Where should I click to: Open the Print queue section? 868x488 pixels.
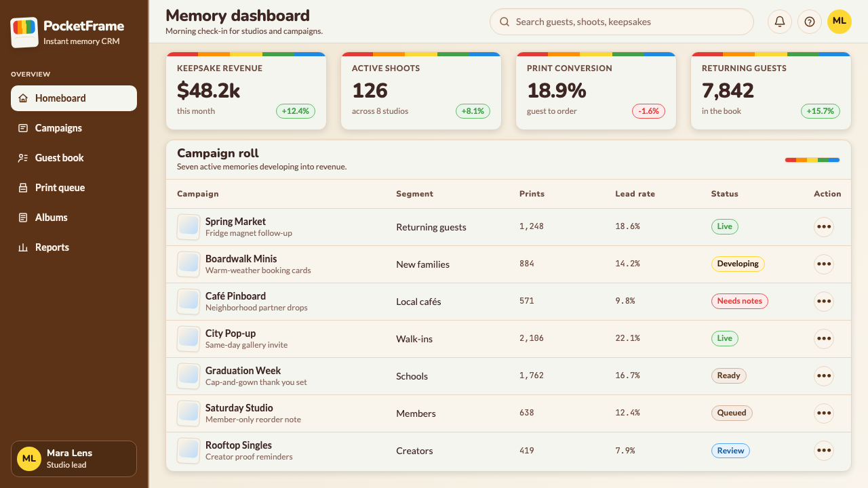click(x=74, y=188)
